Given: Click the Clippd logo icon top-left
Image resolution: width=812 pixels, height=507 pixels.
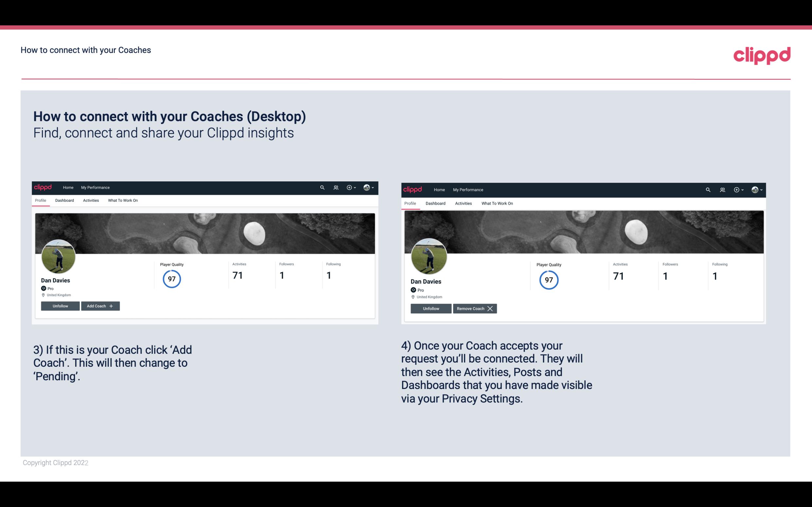Looking at the screenshot, I should pos(44,187).
